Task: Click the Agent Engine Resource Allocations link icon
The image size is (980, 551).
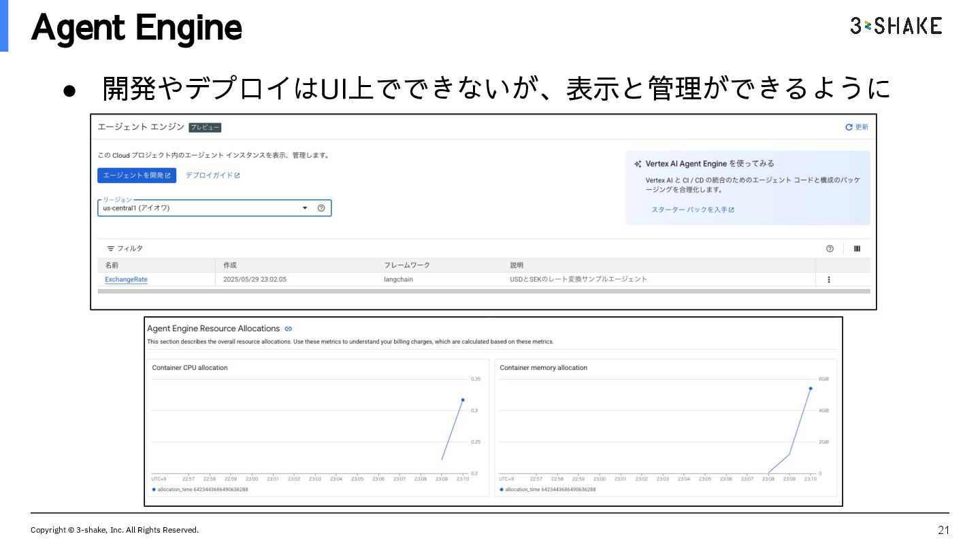Action: coord(289,329)
